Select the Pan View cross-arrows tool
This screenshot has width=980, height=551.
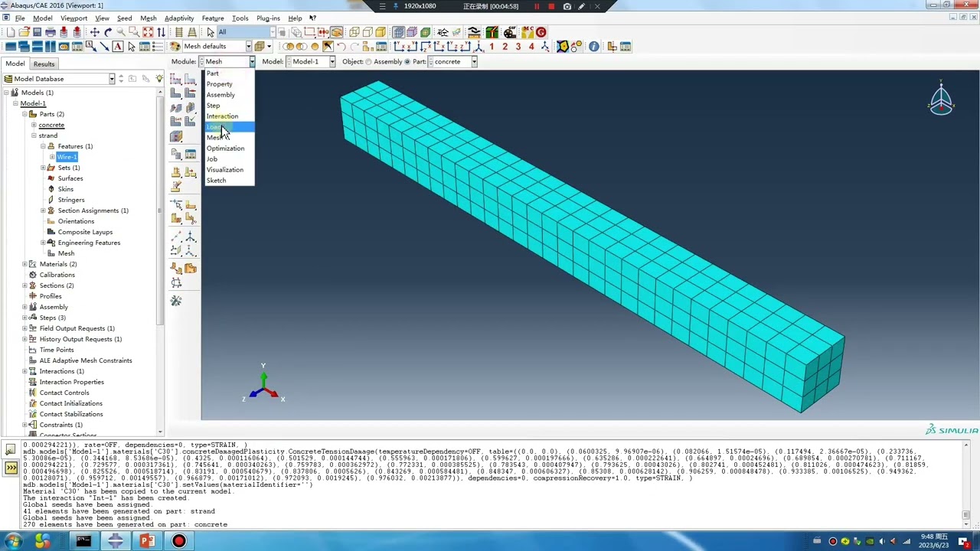click(x=95, y=32)
